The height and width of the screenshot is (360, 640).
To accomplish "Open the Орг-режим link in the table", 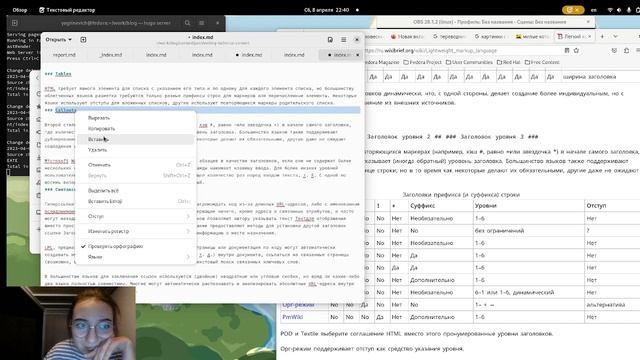I will (x=298, y=305).
